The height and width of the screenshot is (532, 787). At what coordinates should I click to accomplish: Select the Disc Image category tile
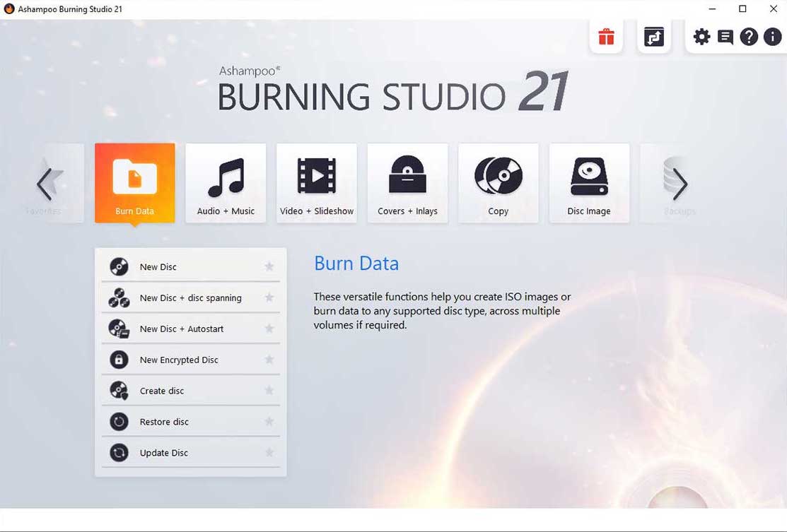589,183
